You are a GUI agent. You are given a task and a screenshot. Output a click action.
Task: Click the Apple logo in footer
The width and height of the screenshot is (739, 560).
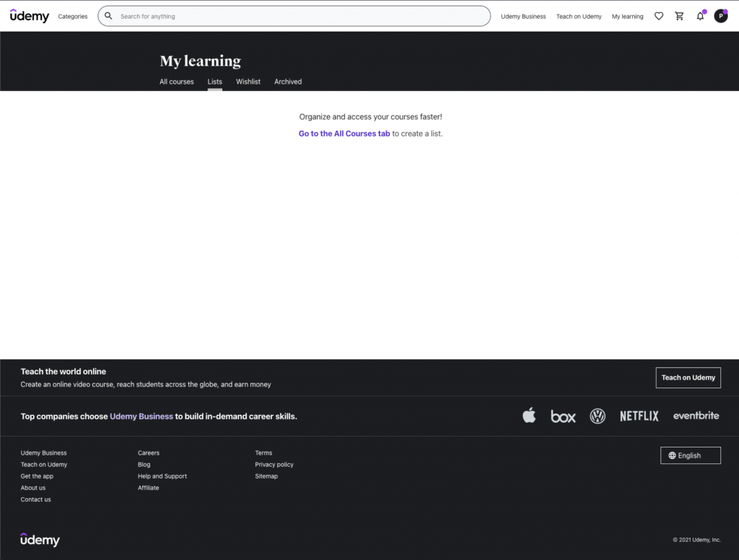coord(529,415)
